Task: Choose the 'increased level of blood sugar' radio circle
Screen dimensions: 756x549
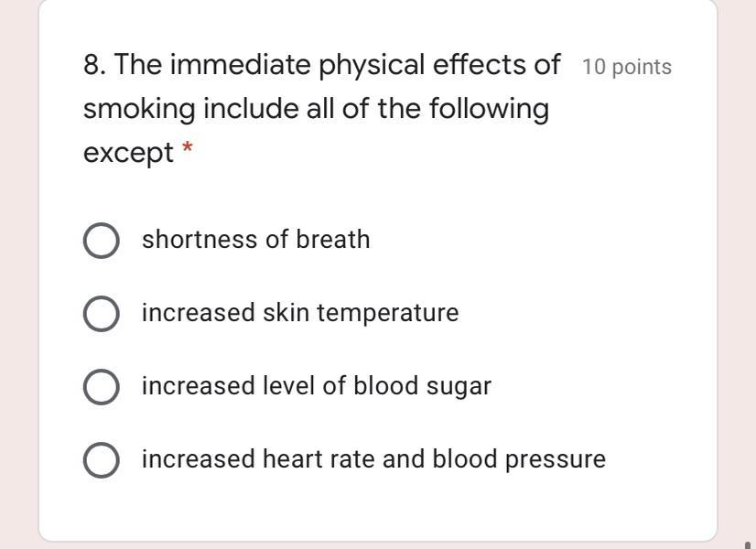Action: pyautogui.click(x=102, y=387)
